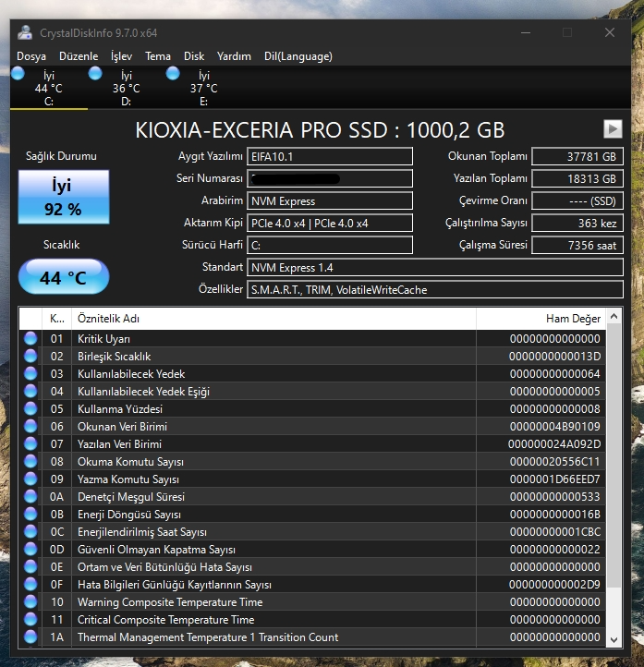644x667 pixels.
Task: Open the Disk menu
Action: [x=194, y=56]
